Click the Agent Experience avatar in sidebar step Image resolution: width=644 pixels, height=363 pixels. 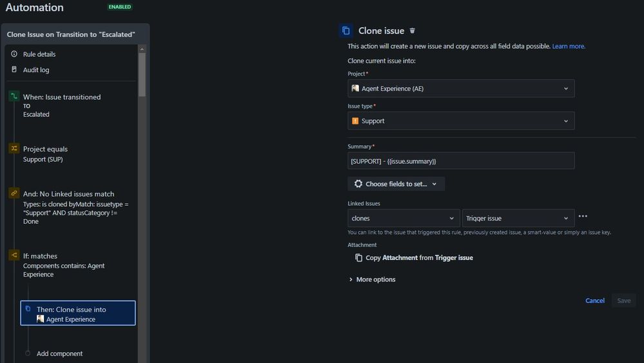[x=40, y=319]
